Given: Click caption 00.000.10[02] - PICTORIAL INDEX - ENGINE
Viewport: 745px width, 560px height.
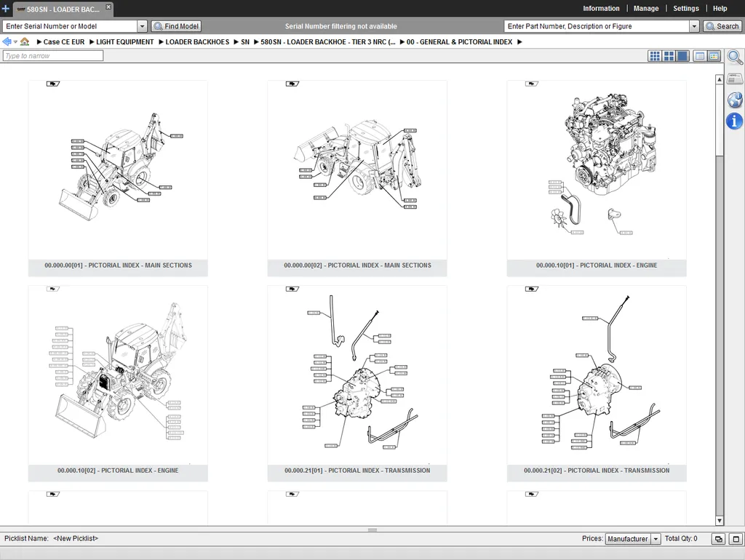Looking at the screenshot, I should (x=118, y=471).
